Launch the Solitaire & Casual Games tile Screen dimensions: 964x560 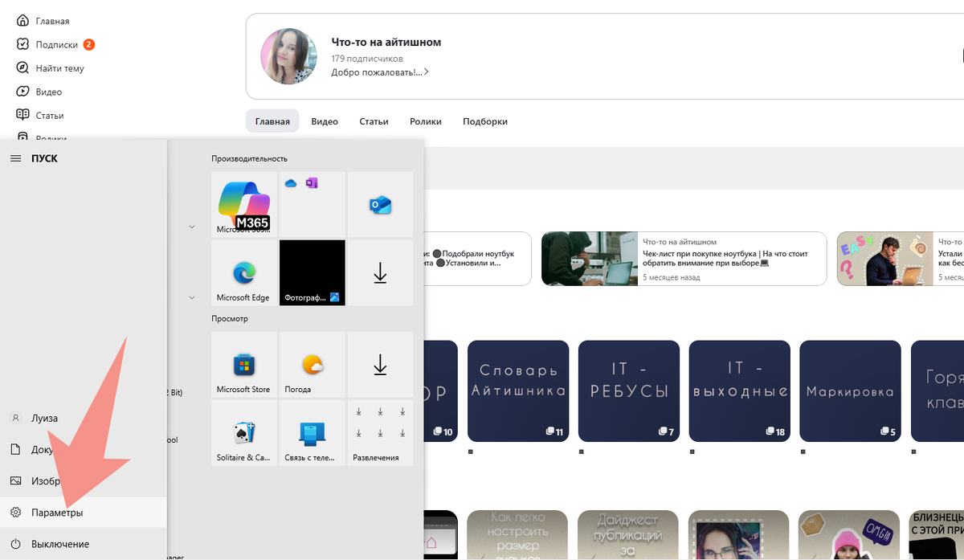(245, 433)
